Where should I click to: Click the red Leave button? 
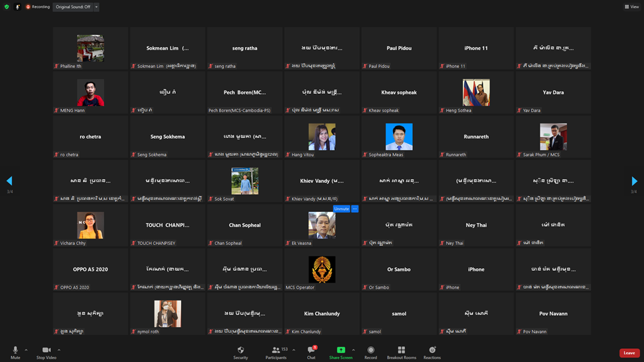click(x=629, y=353)
